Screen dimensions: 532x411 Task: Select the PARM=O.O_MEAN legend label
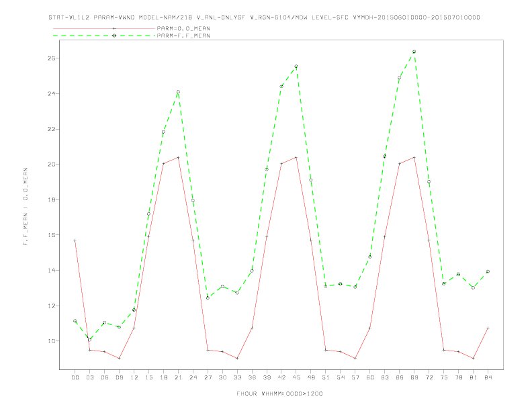[x=183, y=28]
